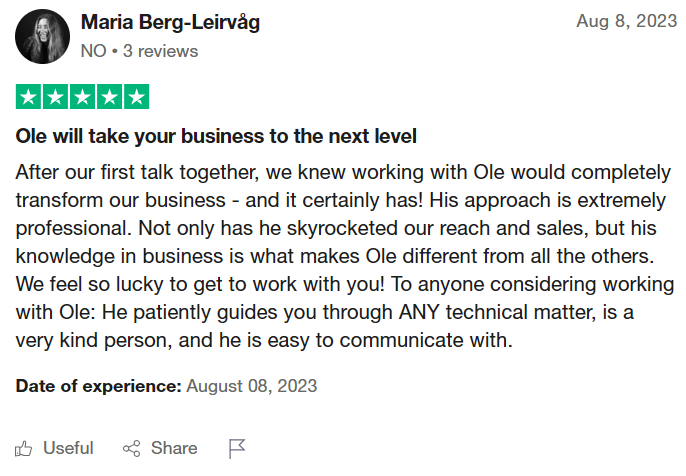Viewport: 686px width, 476px height.
Task: Click the Share network icon
Action: 131,448
